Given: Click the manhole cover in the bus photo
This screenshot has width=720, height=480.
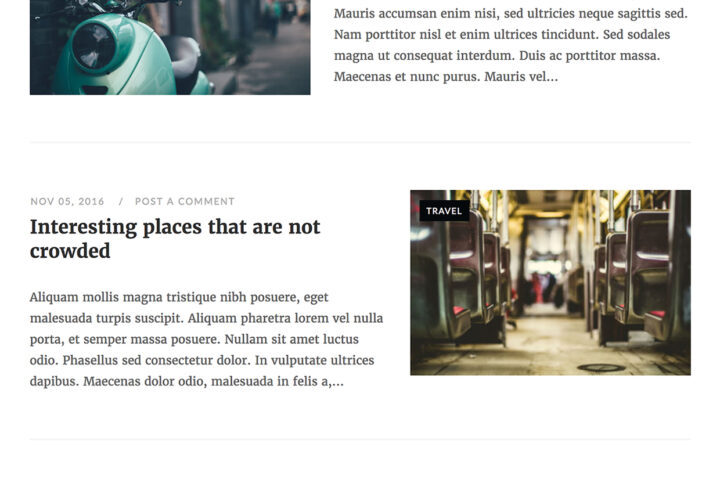Looking at the screenshot, I should point(601,367).
